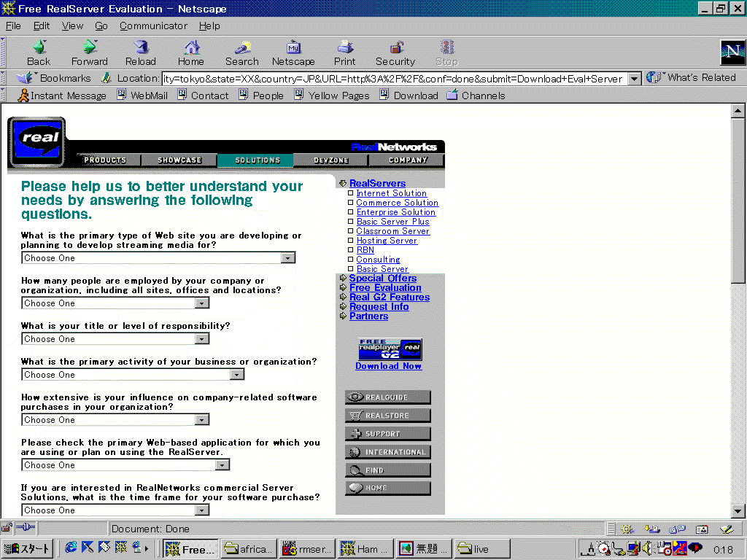Click in the Location URL field

(x=395, y=79)
